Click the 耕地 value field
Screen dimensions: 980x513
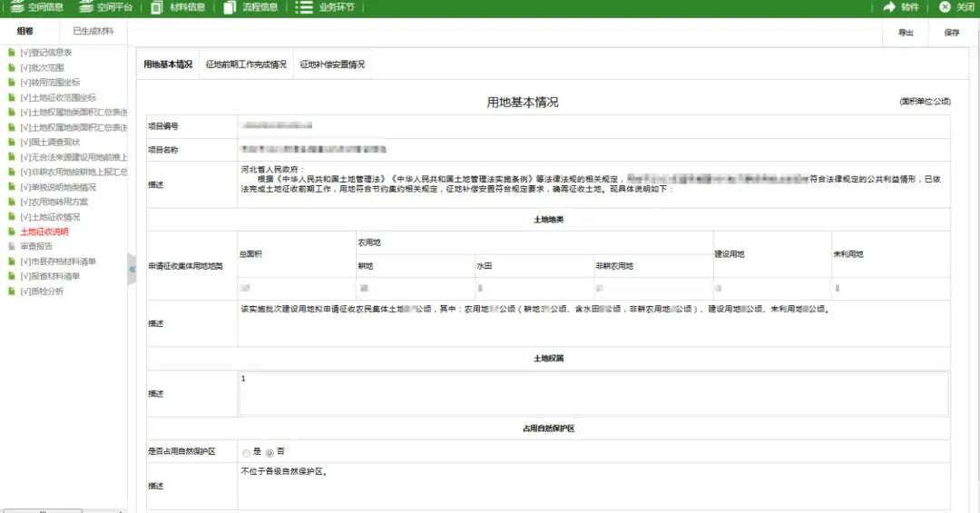point(415,288)
